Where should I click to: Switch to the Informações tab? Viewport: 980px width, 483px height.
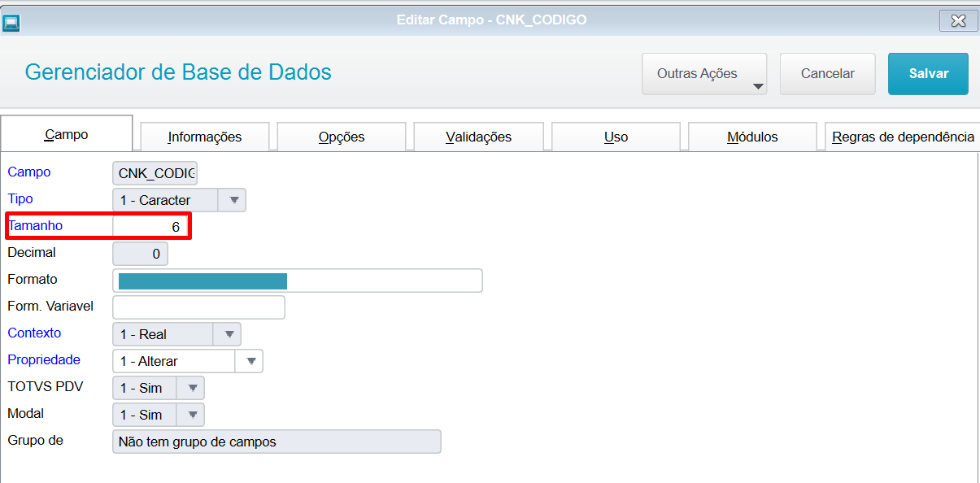click(x=205, y=137)
